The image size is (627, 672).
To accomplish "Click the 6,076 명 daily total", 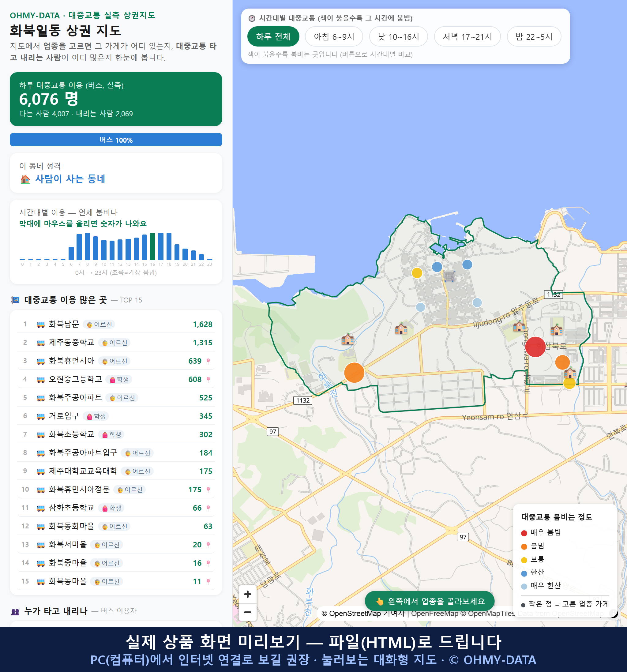I will click(49, 99).
